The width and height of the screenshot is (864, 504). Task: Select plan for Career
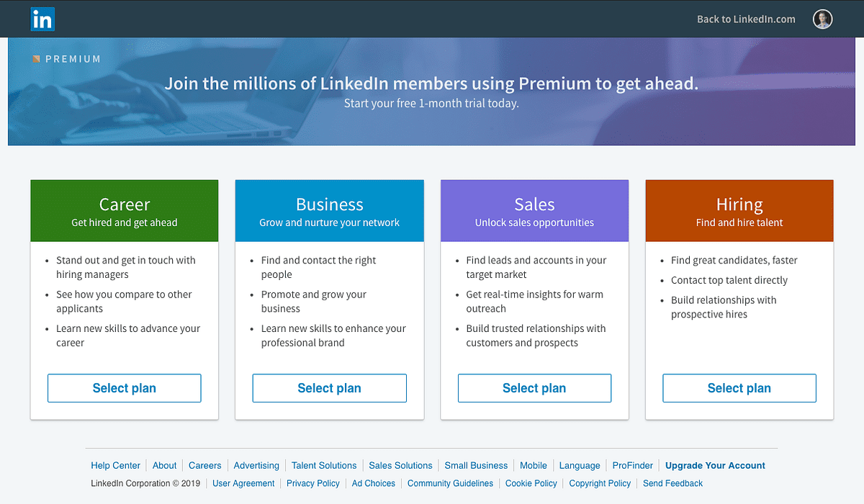click(124, 387)
